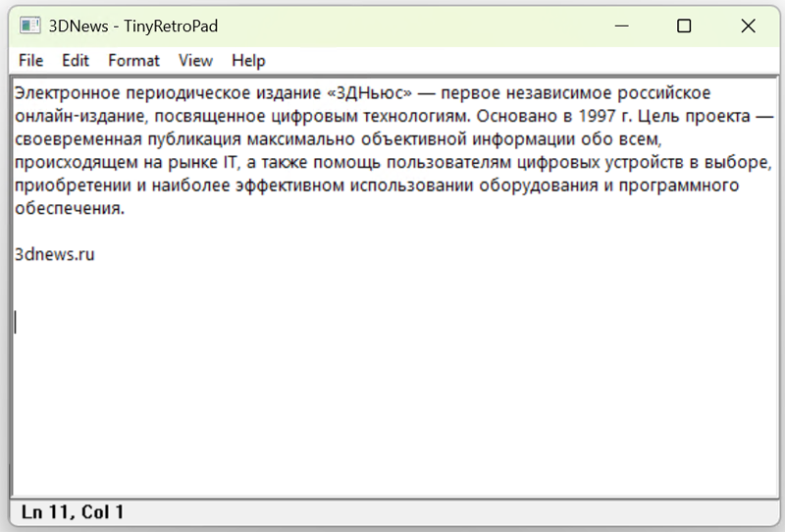Minimize the TinyRetroPad window
785x532 pixels.
(x=621, y=26)
